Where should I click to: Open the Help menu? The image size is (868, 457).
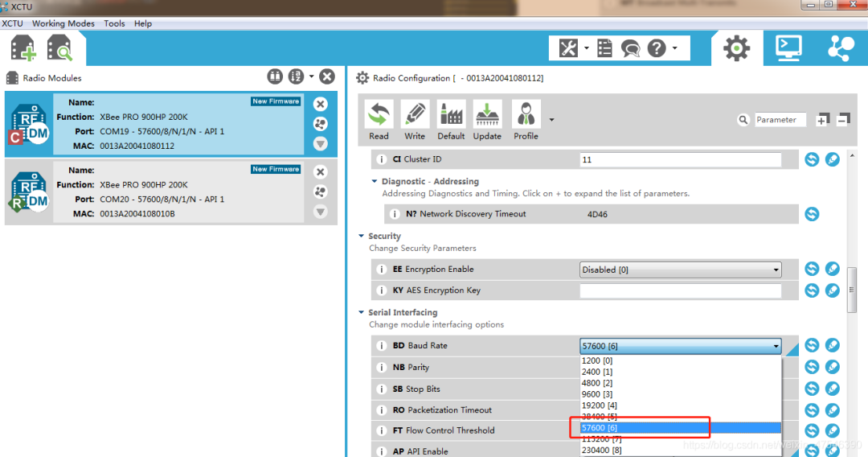tap(143, 23)
